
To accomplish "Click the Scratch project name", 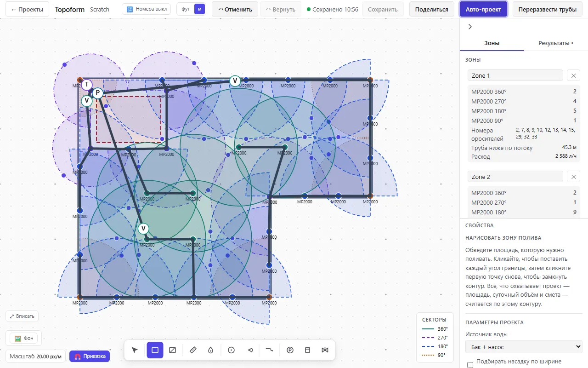I will [x=100, y=9].
